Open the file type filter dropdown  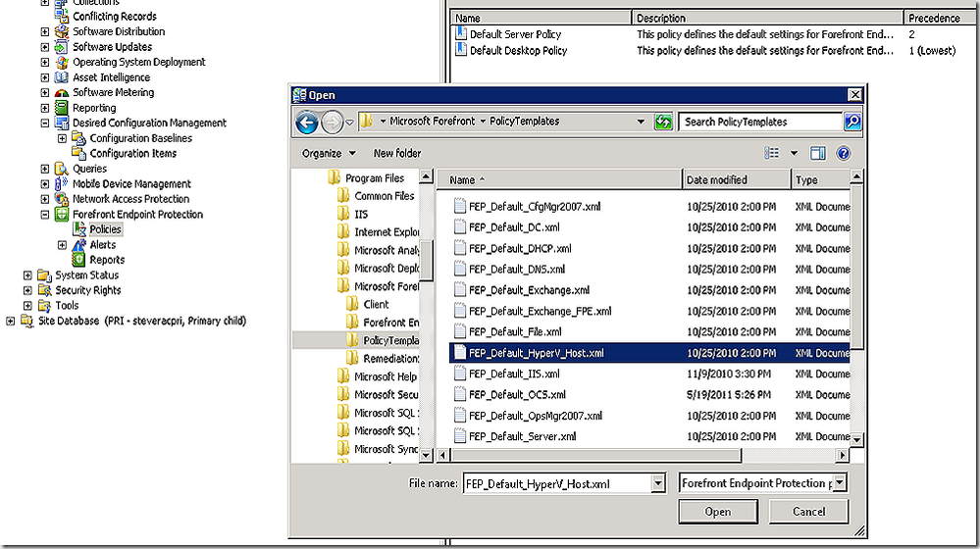pyautogui.click(x=840, y=482)
